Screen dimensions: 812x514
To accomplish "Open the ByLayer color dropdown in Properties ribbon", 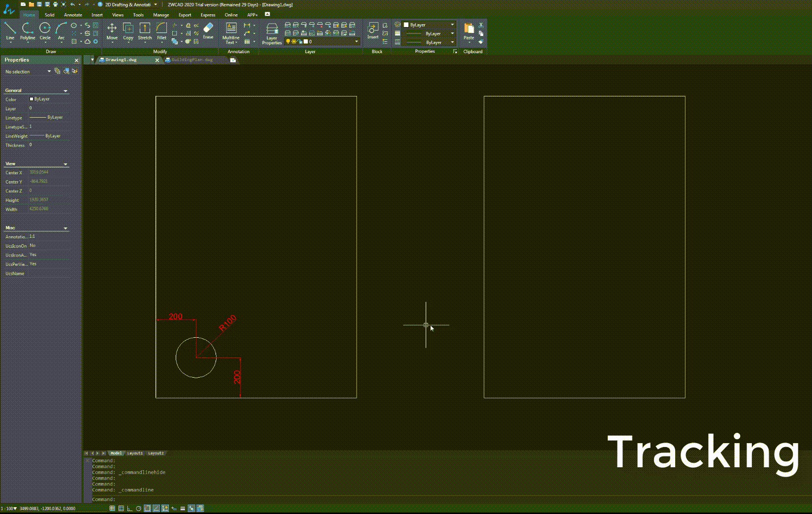I will (x=451, y=24).
